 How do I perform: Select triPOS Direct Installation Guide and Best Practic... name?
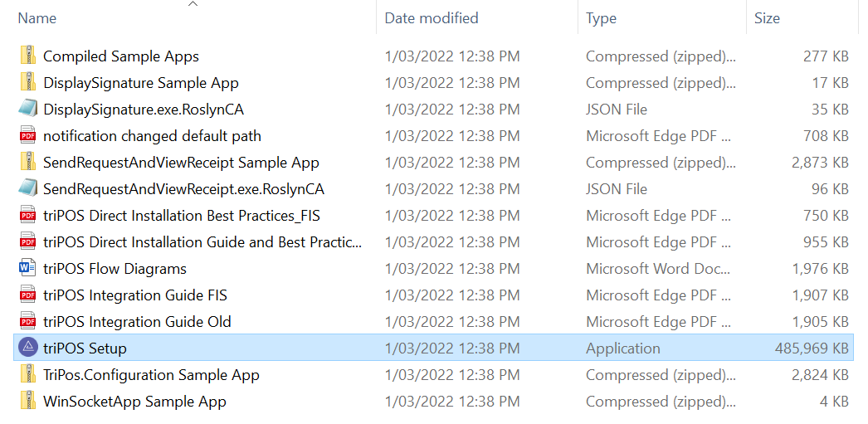click(x=202, y=242)
